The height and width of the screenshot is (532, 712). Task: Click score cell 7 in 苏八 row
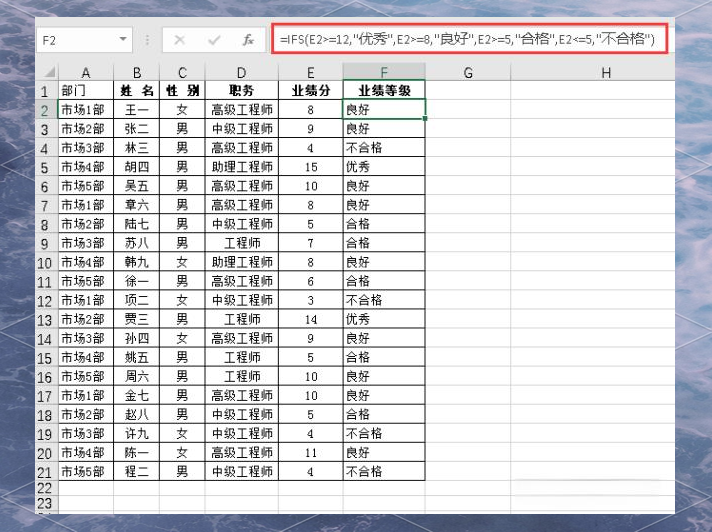point(311,243)
